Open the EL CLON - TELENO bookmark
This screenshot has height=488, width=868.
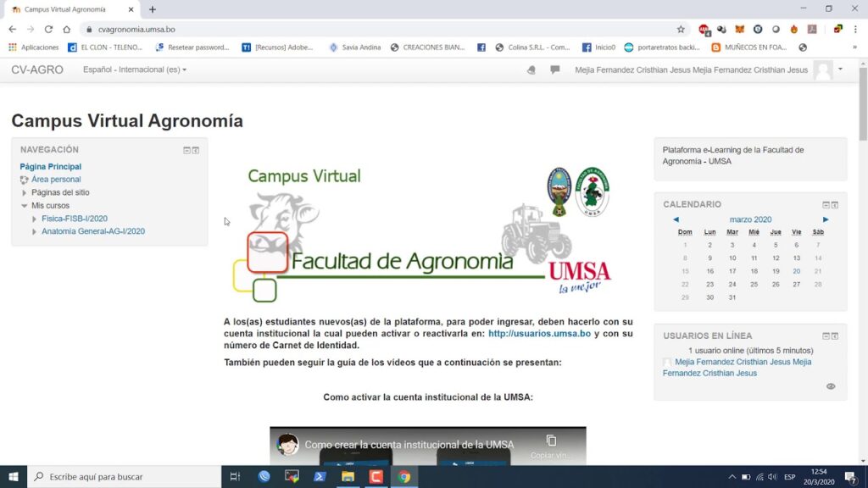tap(105, 47)
